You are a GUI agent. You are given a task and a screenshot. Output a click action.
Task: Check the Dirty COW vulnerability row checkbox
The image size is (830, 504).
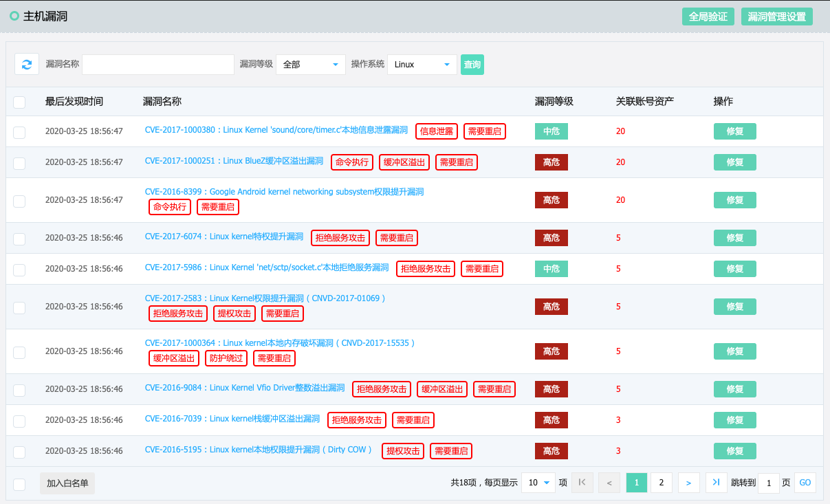coord(19,450)
